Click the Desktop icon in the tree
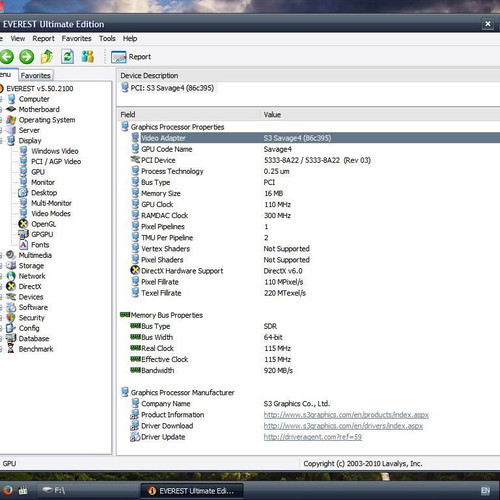500x500 pixels. [23, 193]
